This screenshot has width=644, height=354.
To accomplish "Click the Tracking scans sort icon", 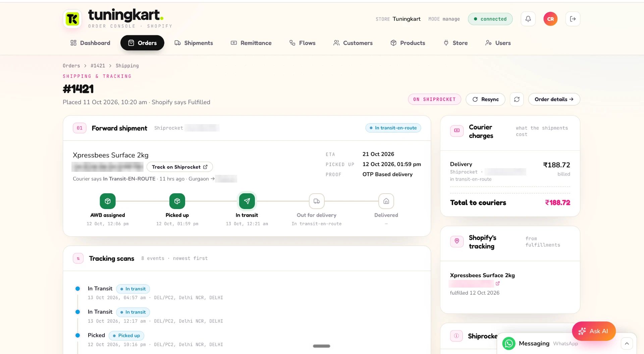I will point(78,258).
